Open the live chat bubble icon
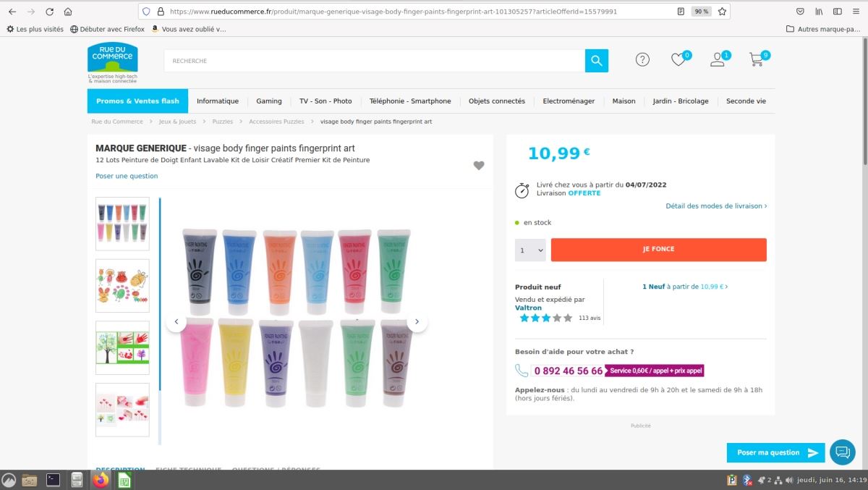868x490 pixels. 843,452
